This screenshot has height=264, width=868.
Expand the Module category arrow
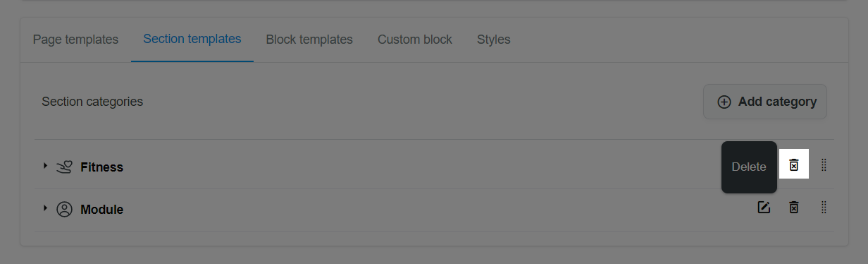[45, 208]
